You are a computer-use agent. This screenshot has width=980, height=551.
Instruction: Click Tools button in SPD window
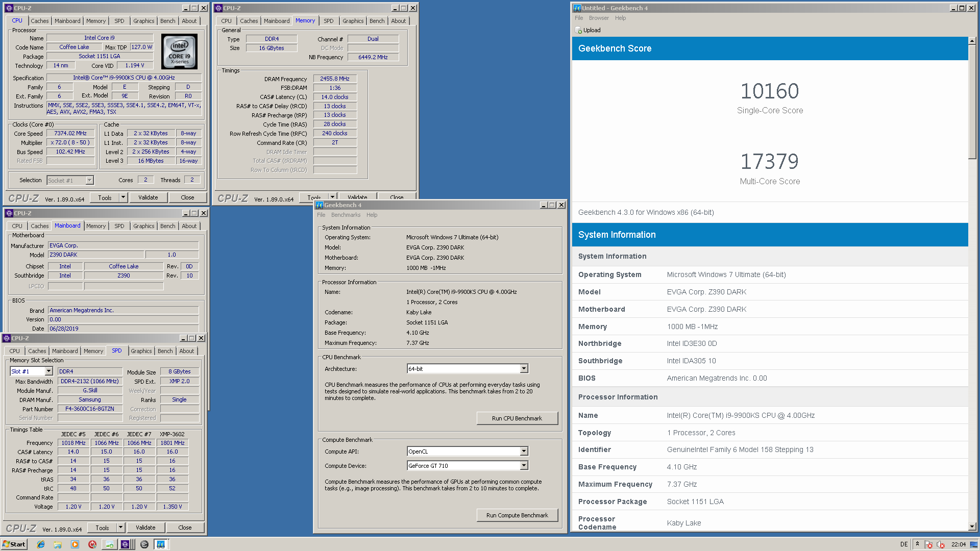pos(102,528)
